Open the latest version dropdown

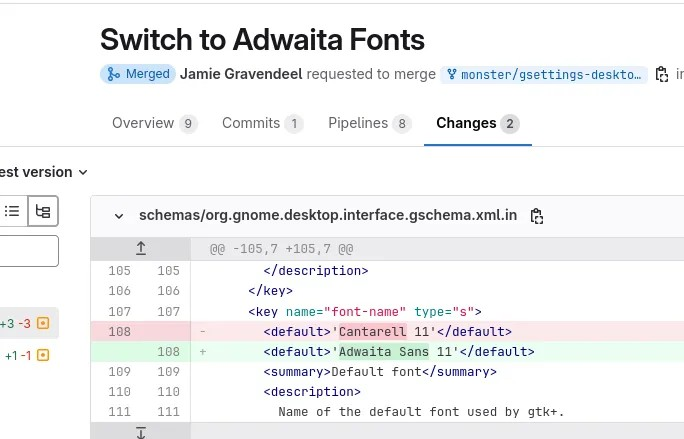coord(43,172)
